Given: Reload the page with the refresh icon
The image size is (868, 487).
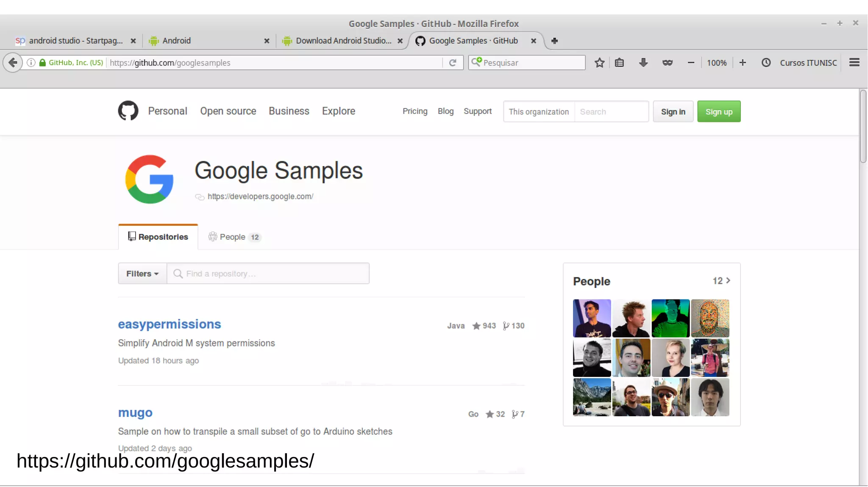Looking at the screenshot, I should tap(453, 63).
